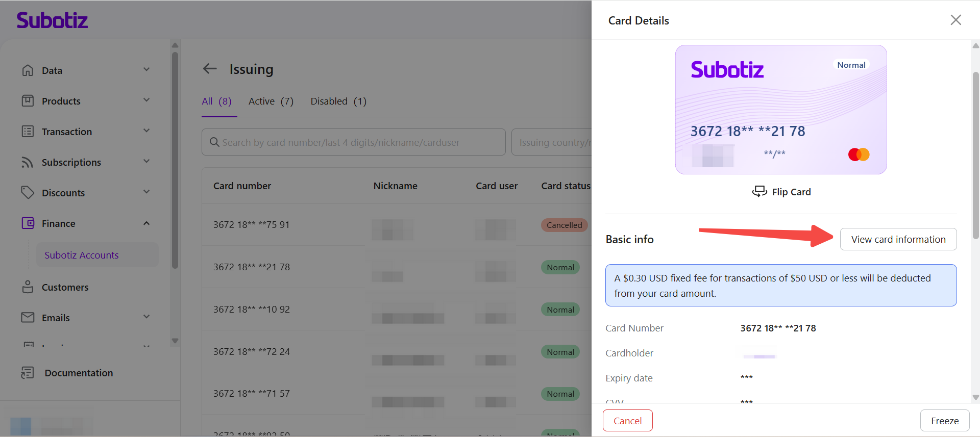The width and height of the screenshot is (980, 437).
Task: Click the Normal badge on the card image
Action: click(x=851, y=65)
